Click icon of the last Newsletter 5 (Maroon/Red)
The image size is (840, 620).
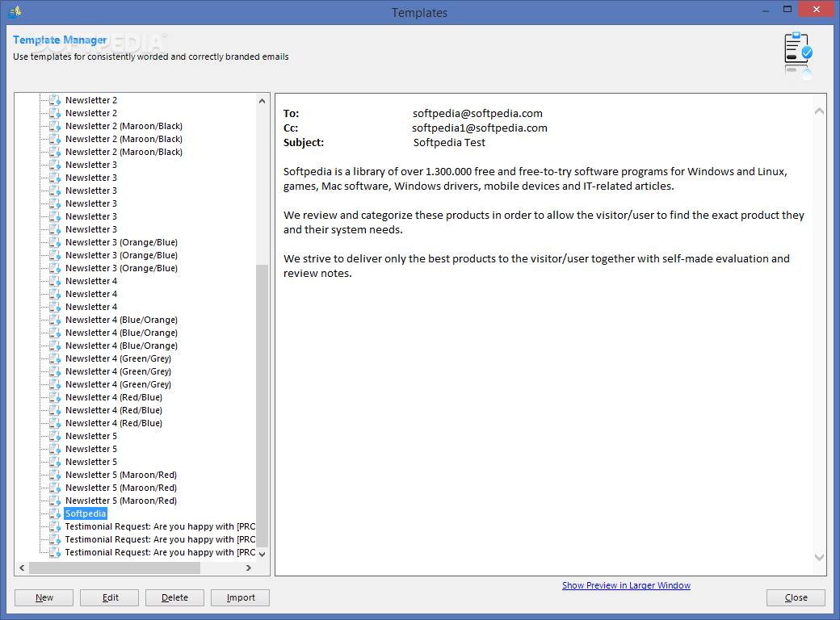[x=55, y=501]
